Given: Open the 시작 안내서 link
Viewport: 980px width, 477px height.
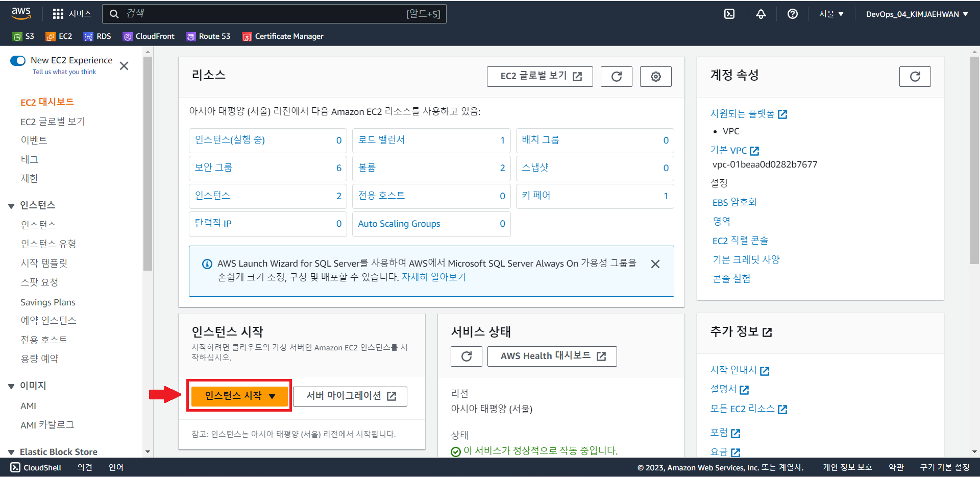Looking at the screenshot, I should coord(740,370).
